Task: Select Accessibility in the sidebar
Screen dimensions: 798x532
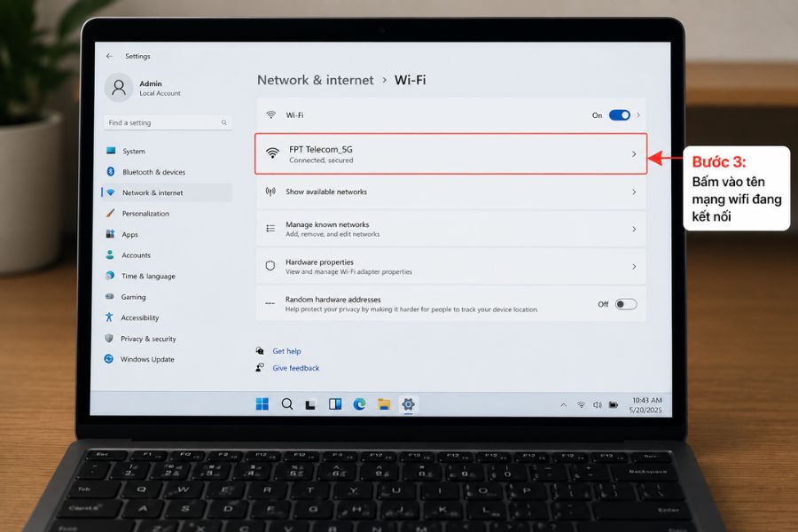Action: tap(167, 317)
